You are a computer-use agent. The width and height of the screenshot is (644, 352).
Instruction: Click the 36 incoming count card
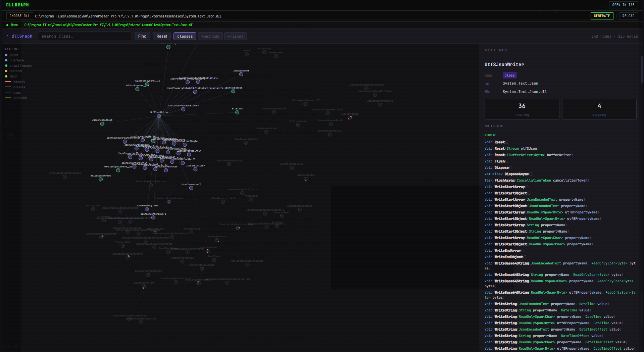[522, 109]
